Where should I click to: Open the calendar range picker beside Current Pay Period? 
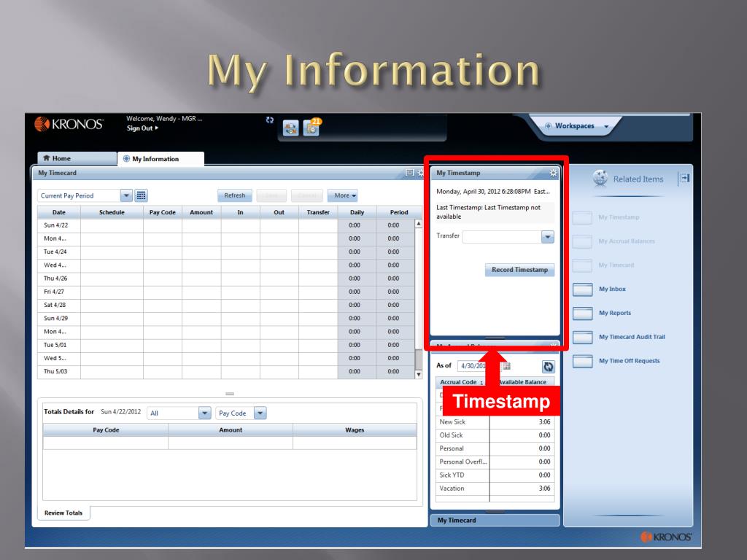[x=141, y=195]
